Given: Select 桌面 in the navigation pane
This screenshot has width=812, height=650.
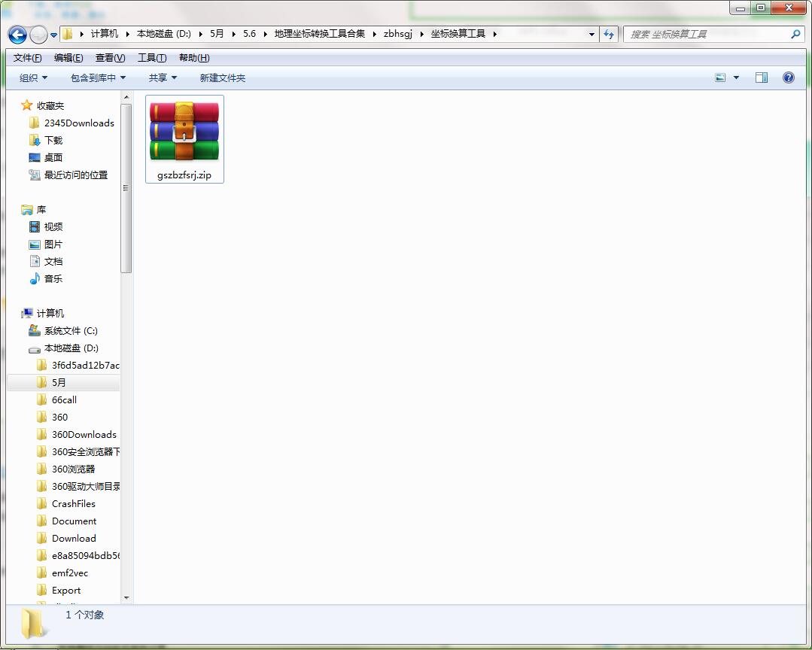Looking at the screenshot, I should coord(46,157).
